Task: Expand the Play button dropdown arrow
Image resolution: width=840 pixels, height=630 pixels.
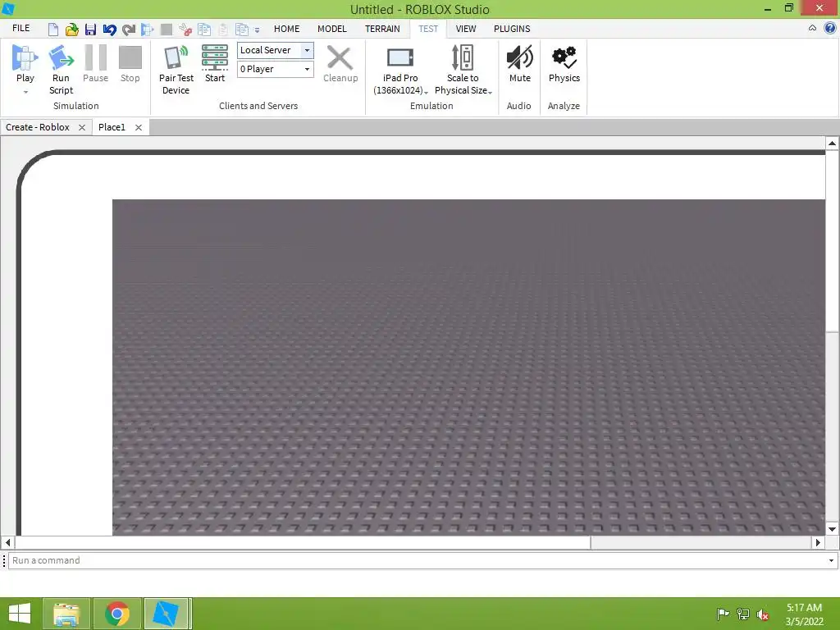Action: pos(25,92)
